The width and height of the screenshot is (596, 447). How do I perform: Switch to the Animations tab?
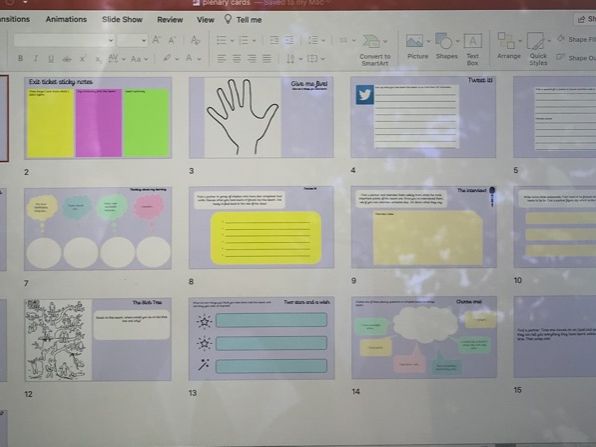click(x=66, y=19)
